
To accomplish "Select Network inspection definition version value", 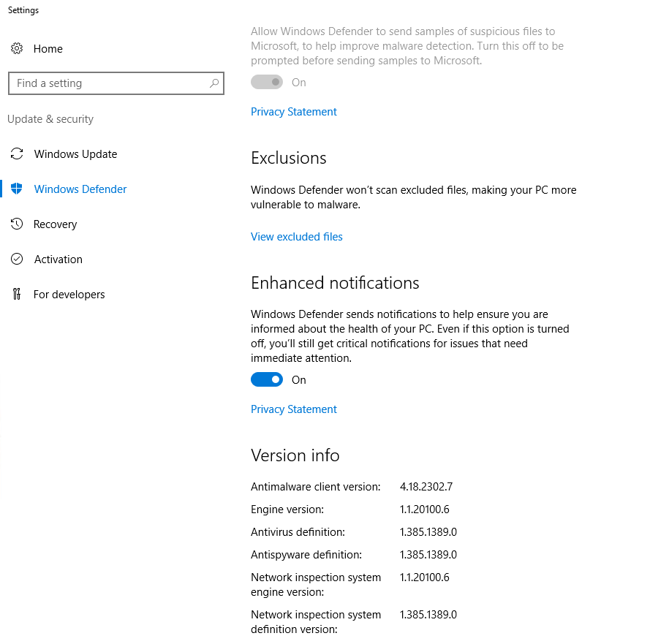I will tap(428, 615).
